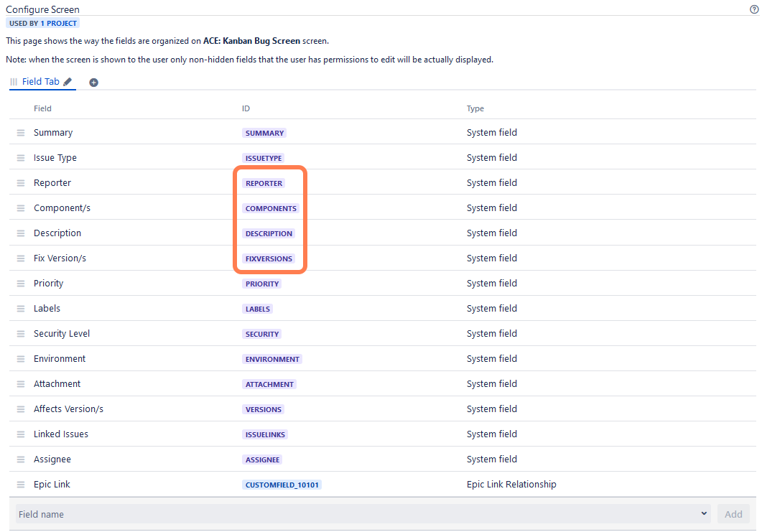Image resolution: width=762 pixels, height=532 pixels.
Task: Click the pencil icon to rename Field Tab
Action: (x=68, y=82)
